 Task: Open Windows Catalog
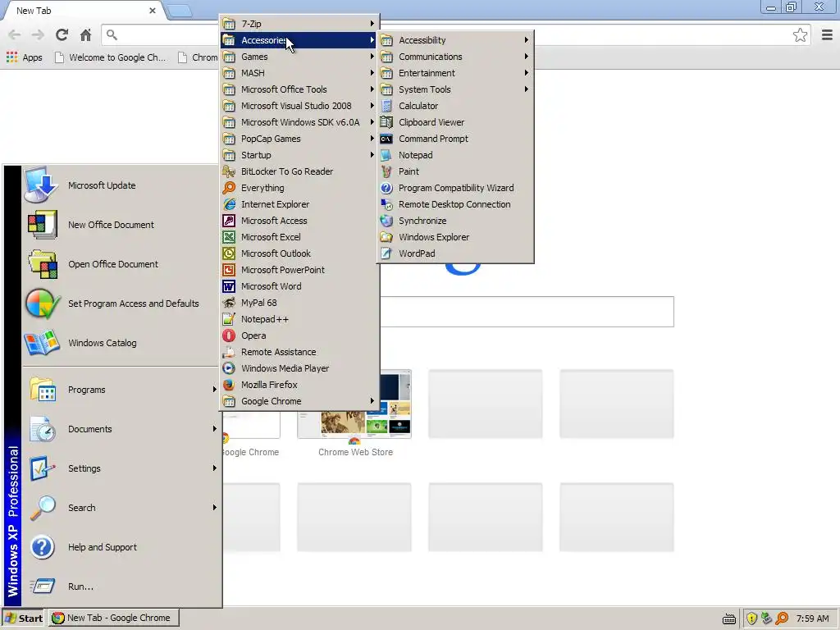(121, 343)
